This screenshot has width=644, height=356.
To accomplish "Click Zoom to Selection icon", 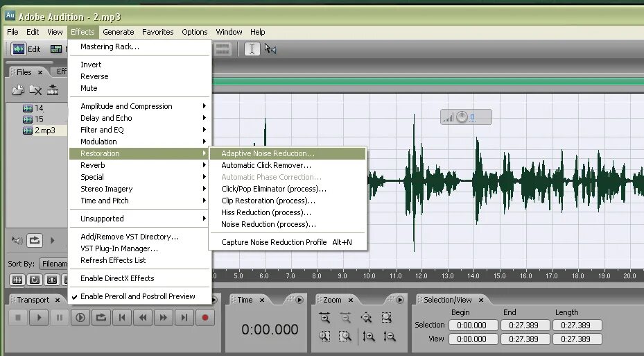I will coord(387,317).
